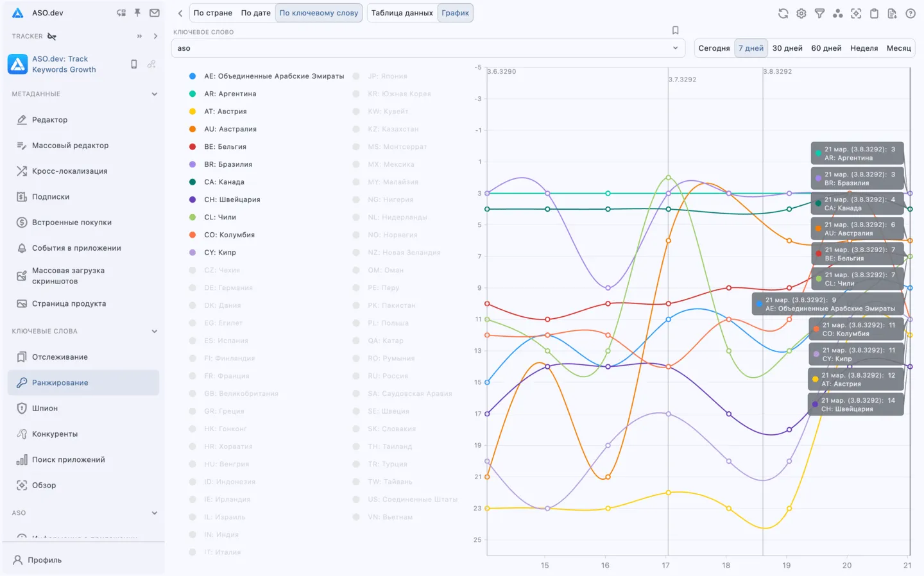Click the help question mark icon

pos(910,13)
